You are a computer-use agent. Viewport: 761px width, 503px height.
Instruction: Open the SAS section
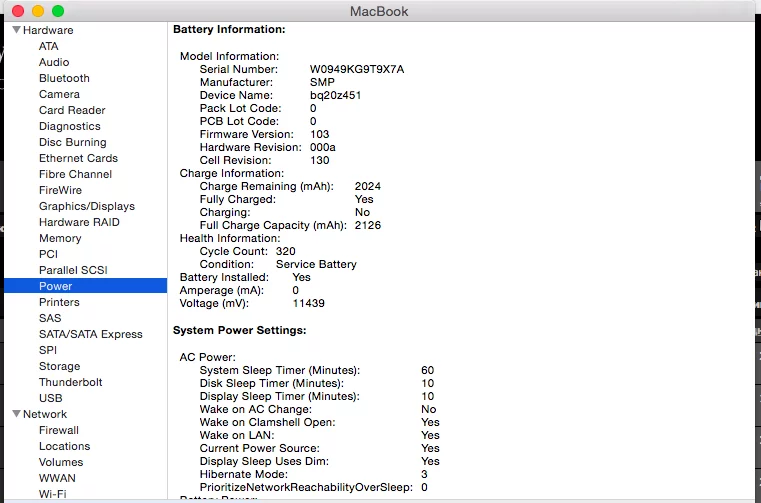(x=50, y=319)
